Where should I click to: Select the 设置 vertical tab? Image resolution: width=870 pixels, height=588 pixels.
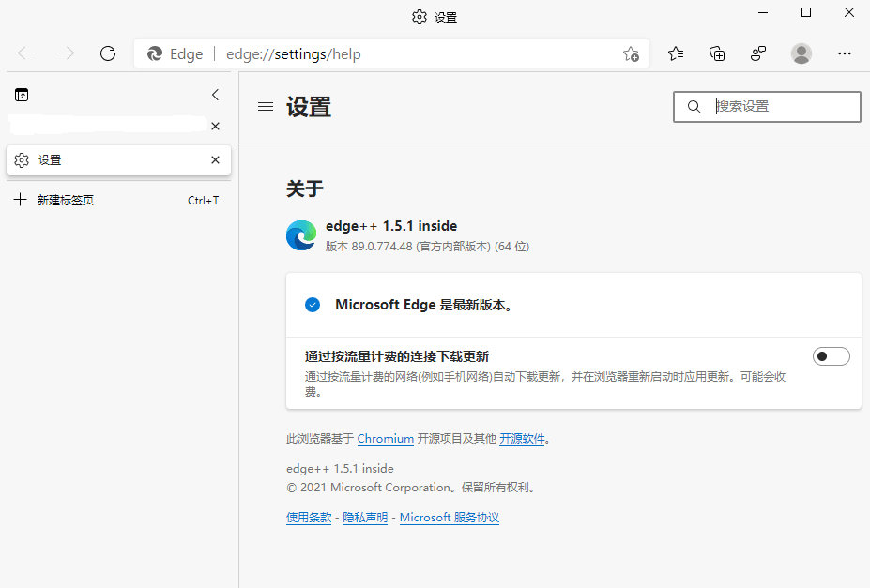tap(119, 160)
